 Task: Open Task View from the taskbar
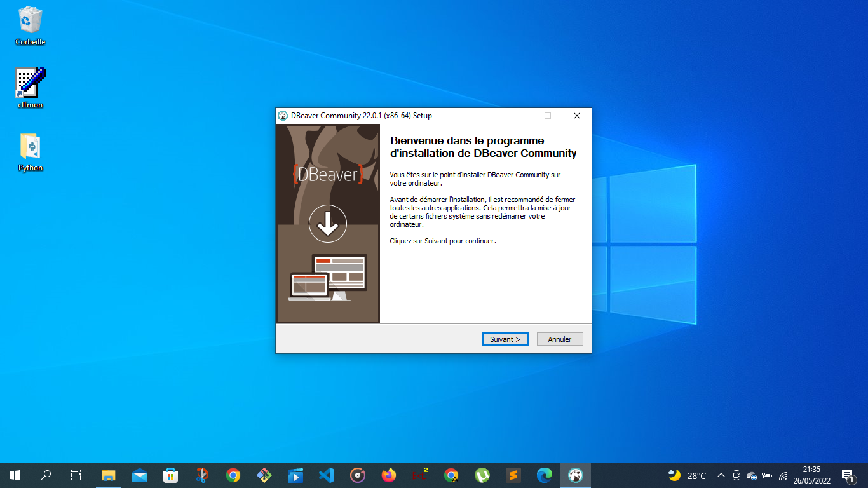click(76, 475)
